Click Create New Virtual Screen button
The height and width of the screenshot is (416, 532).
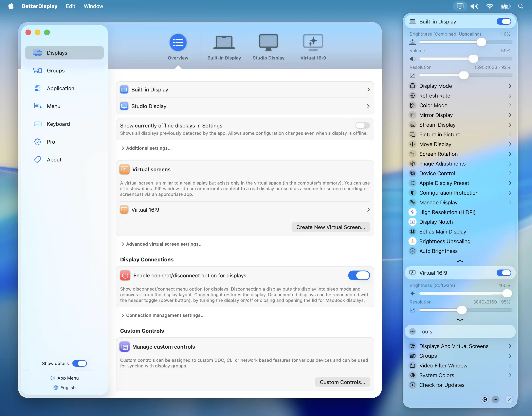330,227
